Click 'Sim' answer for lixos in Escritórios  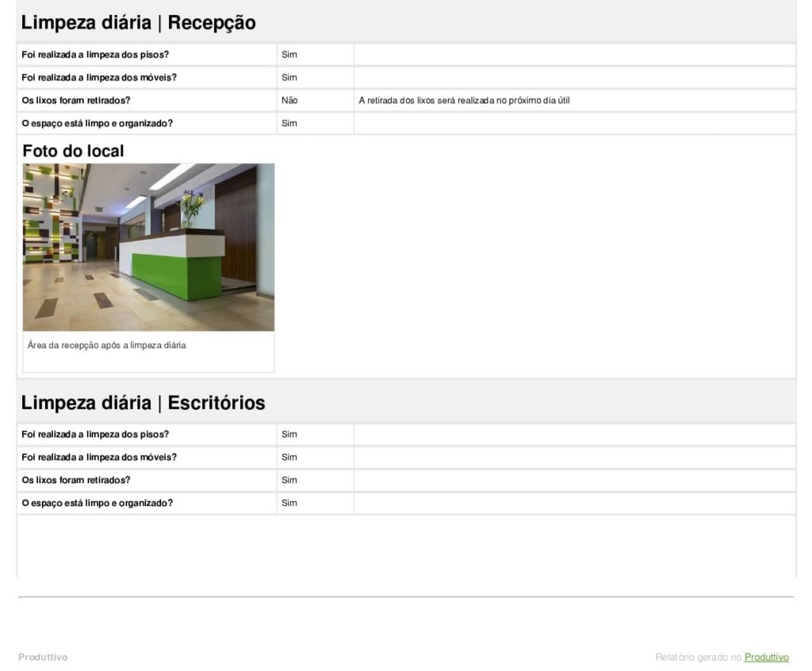coord(289,481)
